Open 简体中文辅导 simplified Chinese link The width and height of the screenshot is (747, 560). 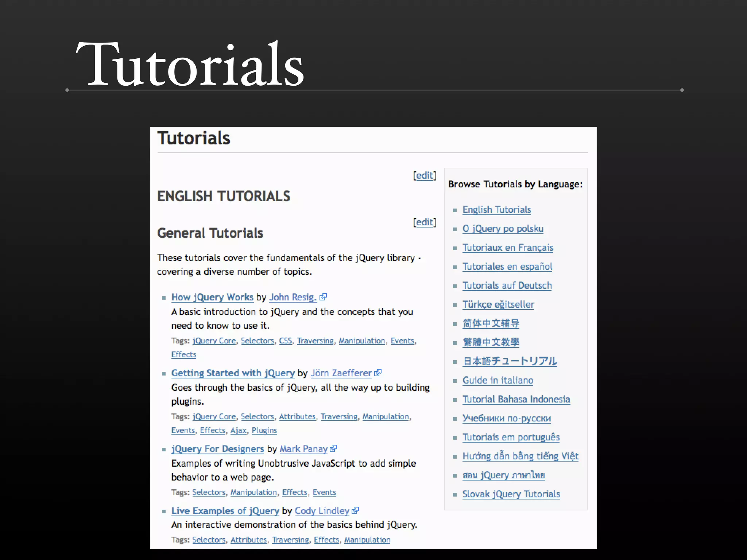(491, 324)
